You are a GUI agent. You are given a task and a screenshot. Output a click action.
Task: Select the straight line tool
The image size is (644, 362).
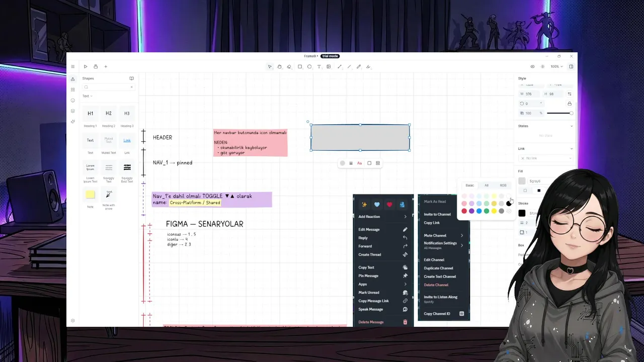coord(349,66)
